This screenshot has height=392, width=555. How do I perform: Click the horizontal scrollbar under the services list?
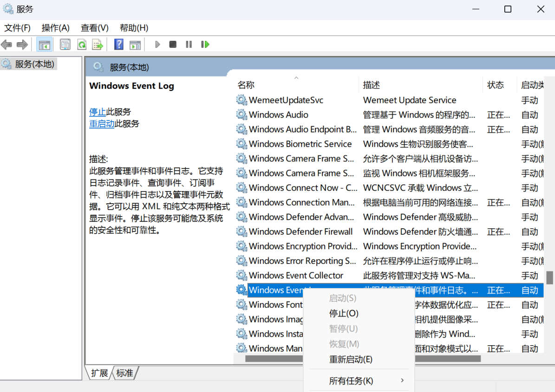click(363, 359)
